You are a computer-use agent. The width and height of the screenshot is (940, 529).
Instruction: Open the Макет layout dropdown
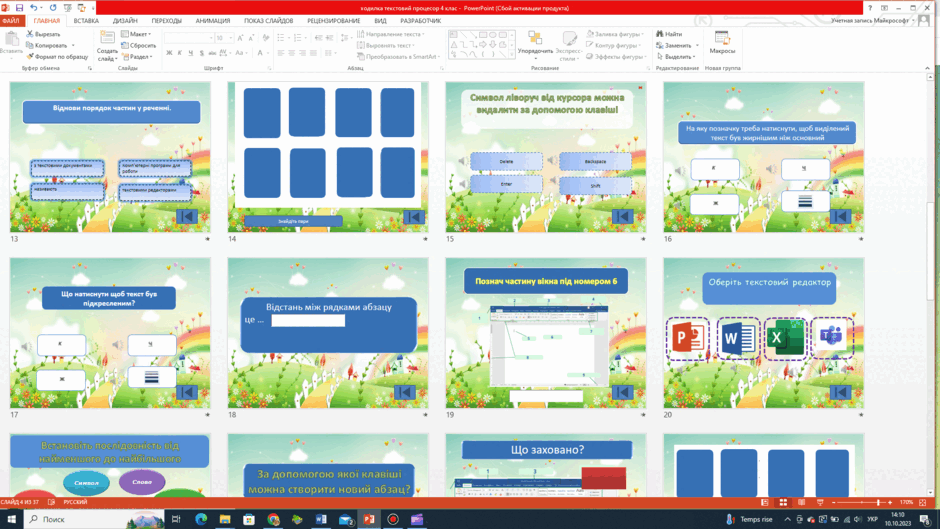136,34
